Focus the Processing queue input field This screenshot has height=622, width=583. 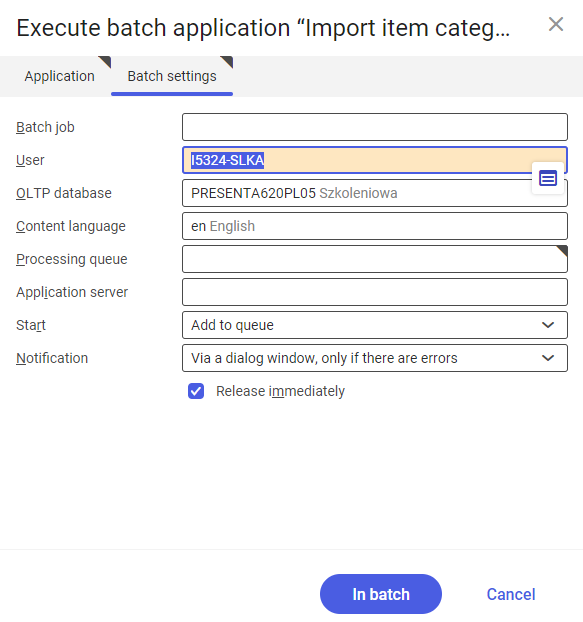pyautogui.click(x=375, y=259)
